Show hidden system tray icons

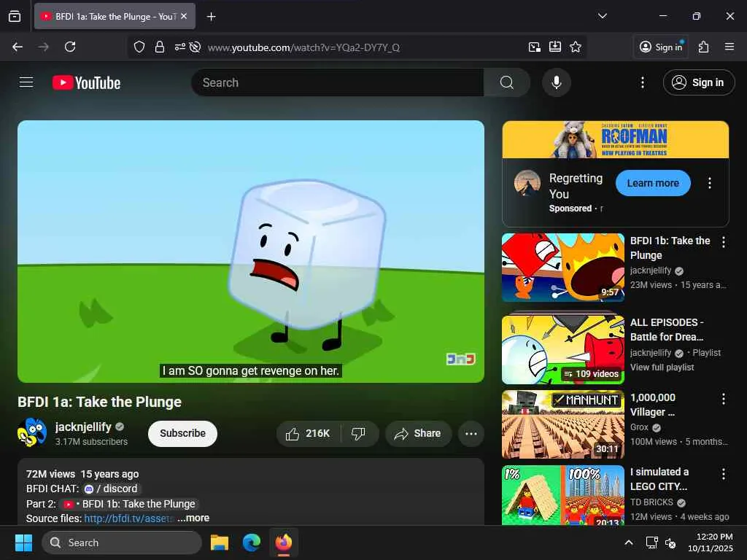(629, 542)
